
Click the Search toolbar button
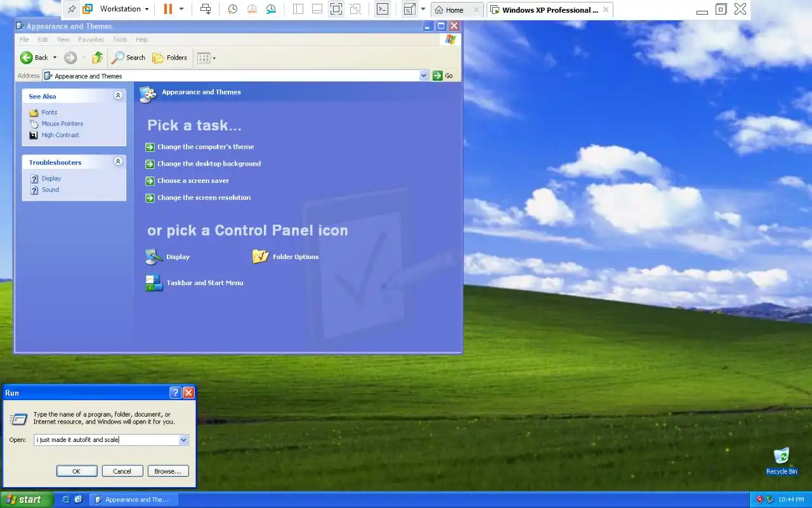(129, 58)
